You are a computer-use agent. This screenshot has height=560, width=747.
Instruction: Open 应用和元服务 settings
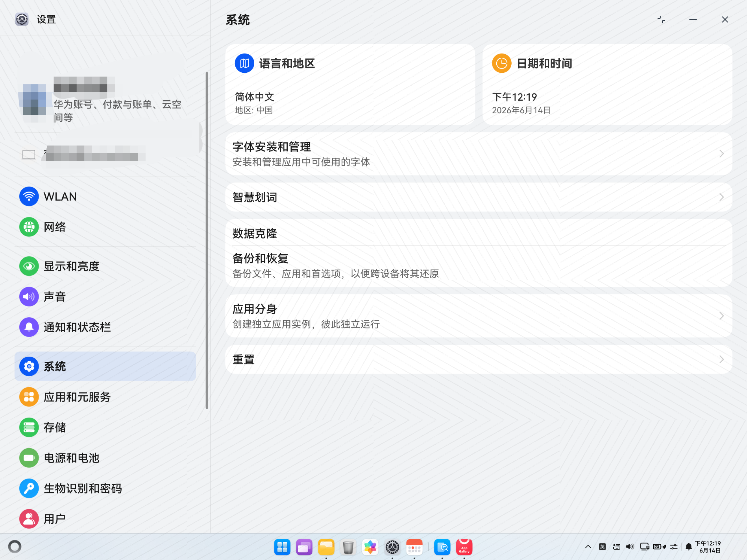(x=105, y=397)
